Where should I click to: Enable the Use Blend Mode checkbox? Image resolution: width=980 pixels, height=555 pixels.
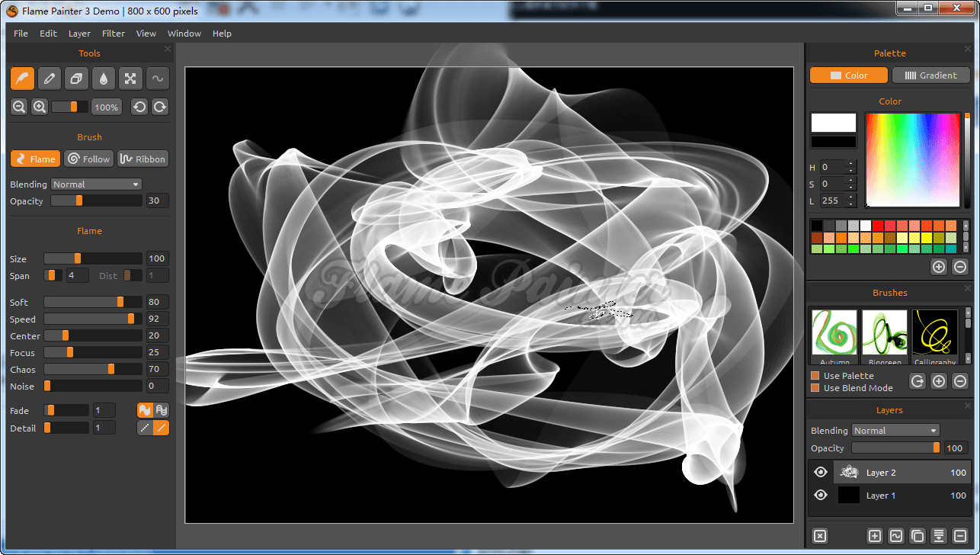(x=814, y=388)
